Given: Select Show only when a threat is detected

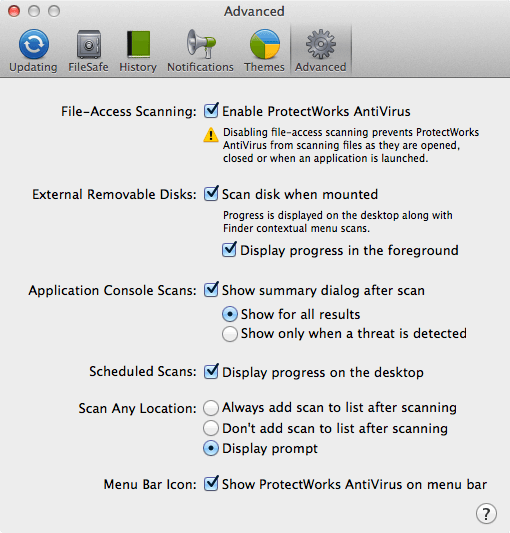Looking at the screenshot, I should click(x=230, y=334).
